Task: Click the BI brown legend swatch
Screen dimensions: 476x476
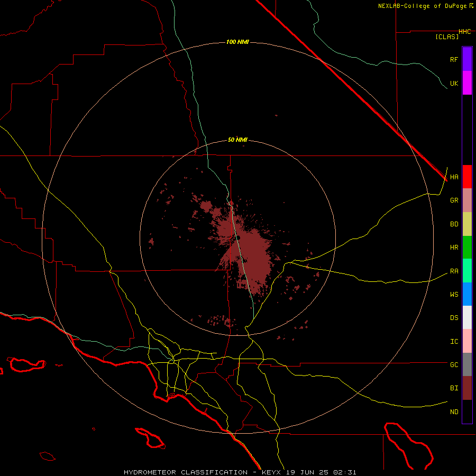Action: point(467,388)
